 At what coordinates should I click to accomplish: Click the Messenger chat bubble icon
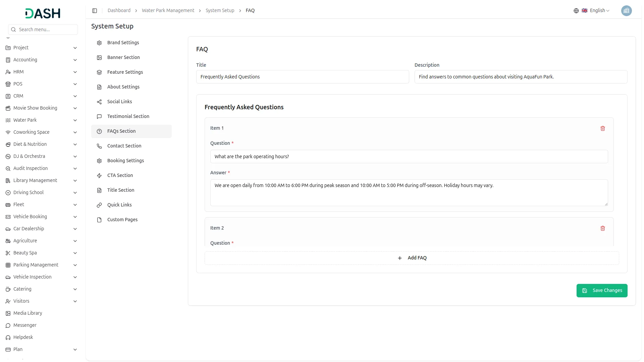pyautogui.click(x=8, y=325)
